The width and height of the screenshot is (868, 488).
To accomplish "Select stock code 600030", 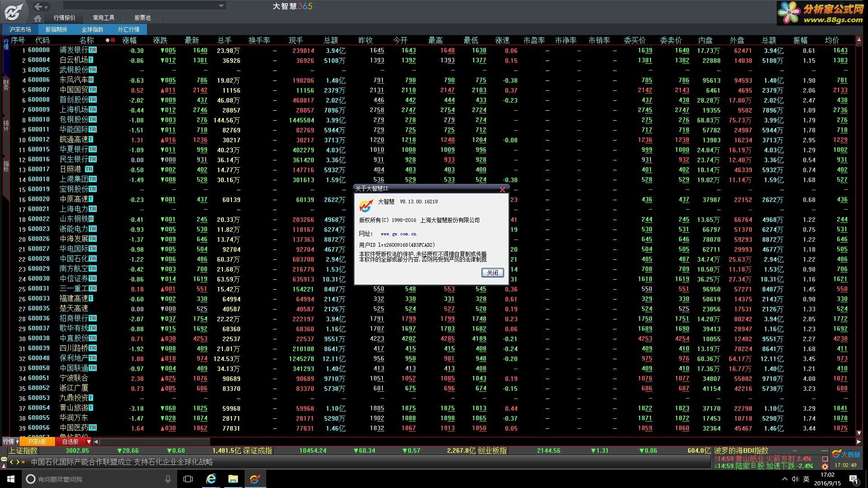I will (39, 279).
